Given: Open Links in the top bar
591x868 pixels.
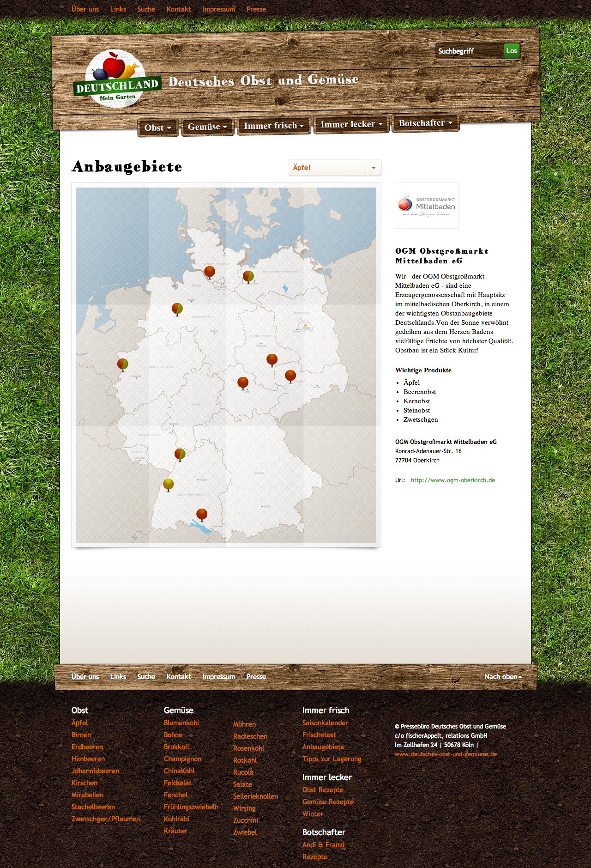Looking at the screenshot, I should [x=118, y=9].
